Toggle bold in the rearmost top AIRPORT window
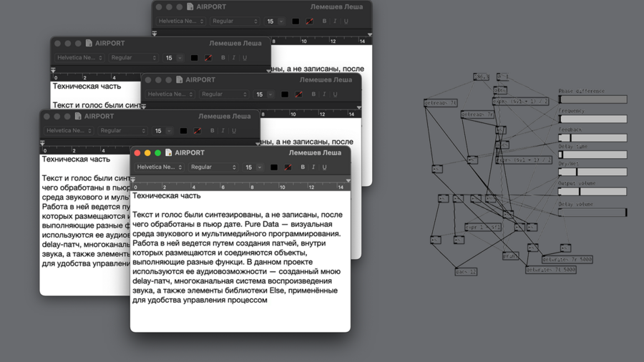Image resolution: width=644 pixels, height=362 pixels. (x=324, y=21)
